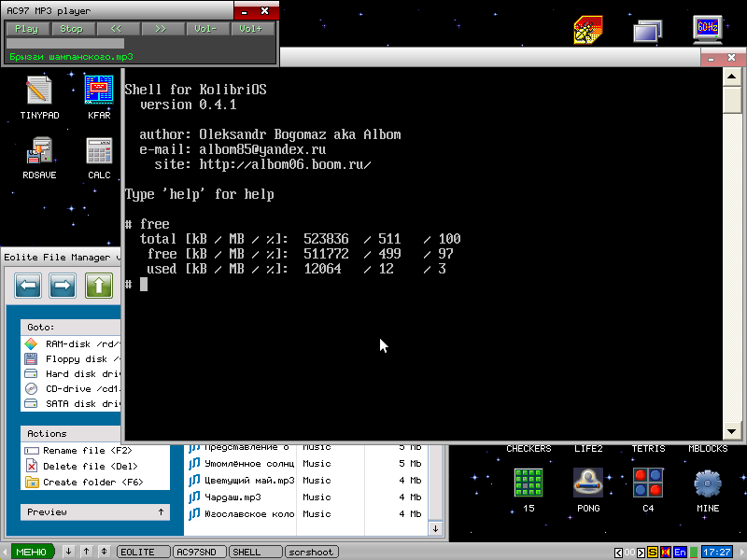This screenshot has width=747, height=560.
Task: Launch the C4 game icon
Action: click(x=648, y=483)
